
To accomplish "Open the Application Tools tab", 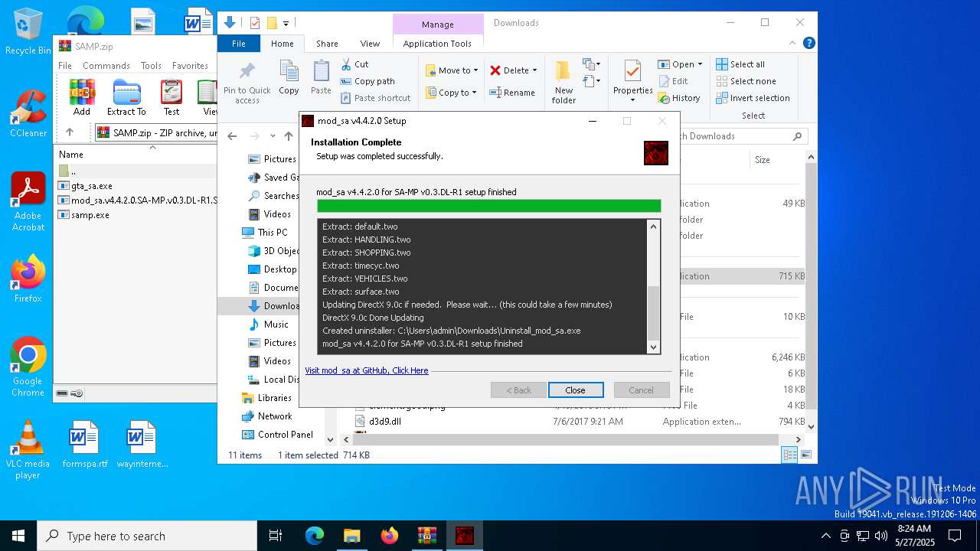I will (x=437, y=44).
